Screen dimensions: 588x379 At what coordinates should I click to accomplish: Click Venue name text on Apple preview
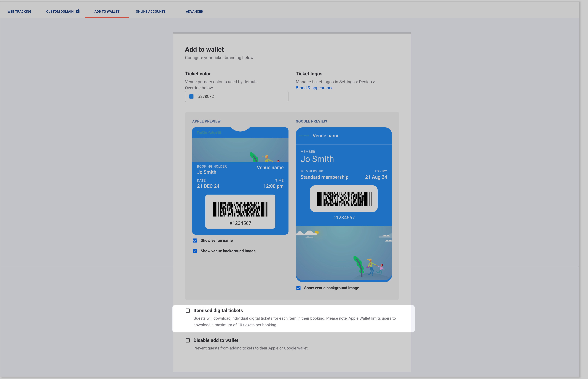[270, 167]
